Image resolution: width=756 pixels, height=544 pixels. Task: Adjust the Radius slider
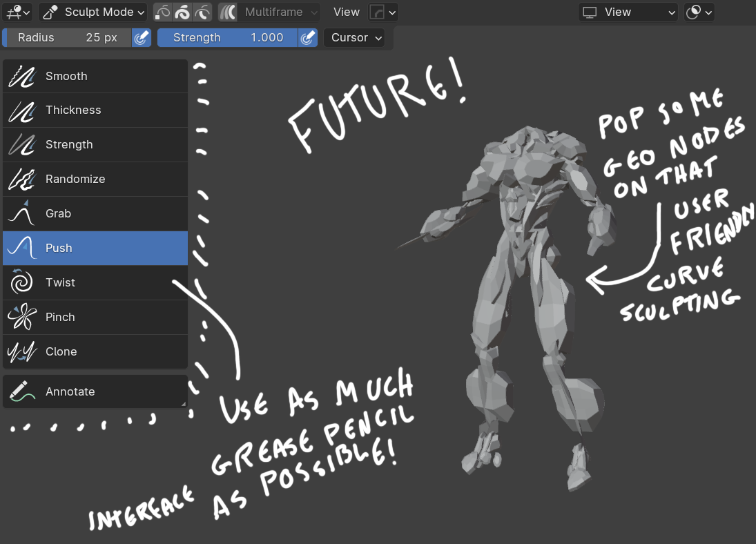[67, 37]
